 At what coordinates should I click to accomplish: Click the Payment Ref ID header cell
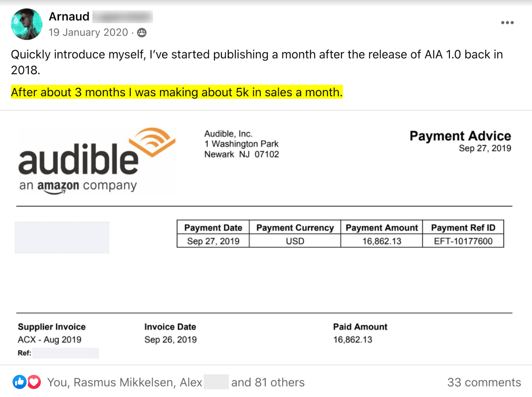[463, 228]
